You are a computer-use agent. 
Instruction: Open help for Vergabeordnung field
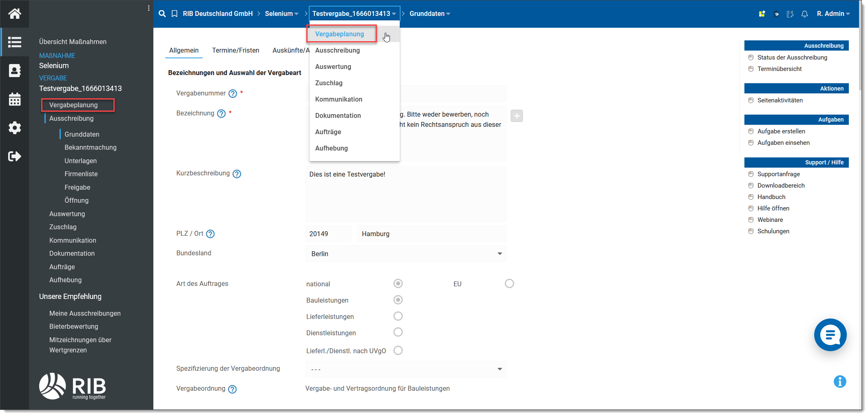[x=232, y=389]
